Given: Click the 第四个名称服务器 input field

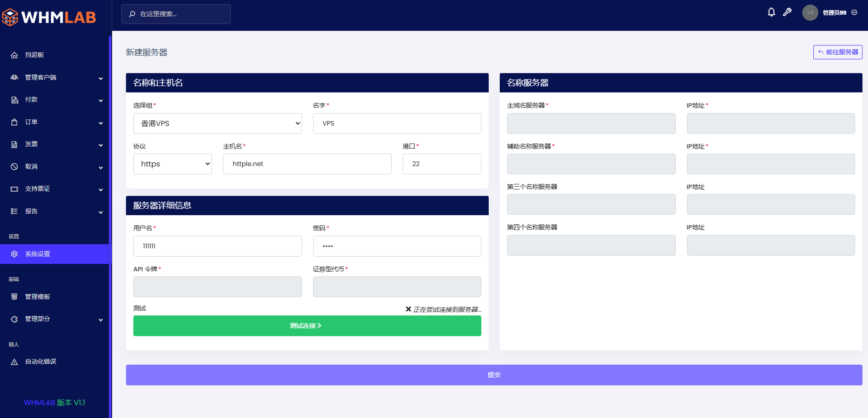Looking at the screenshot, I should (x=591, y=245).
